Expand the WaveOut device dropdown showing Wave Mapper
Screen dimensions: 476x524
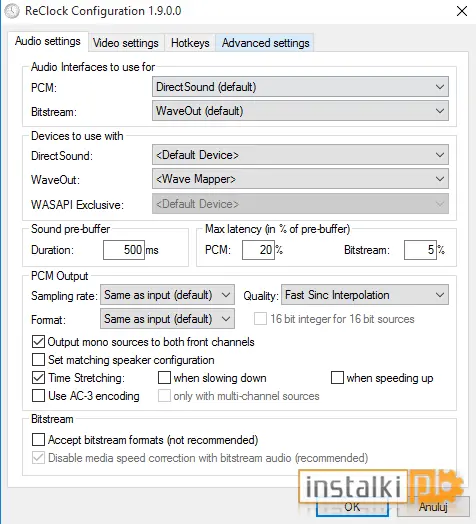[x=300, y=179]
